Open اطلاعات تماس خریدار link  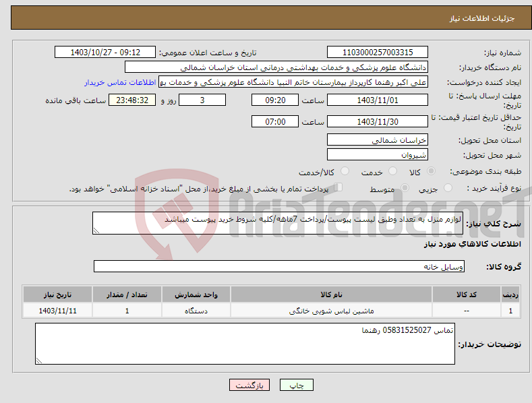click(x=120, y=82)
